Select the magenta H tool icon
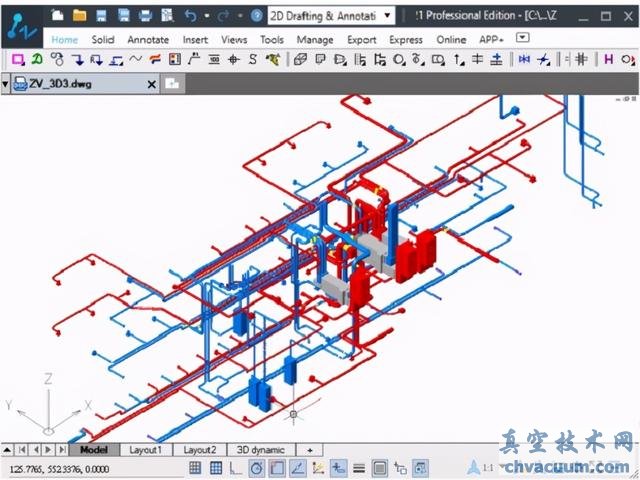 point(609,60)
